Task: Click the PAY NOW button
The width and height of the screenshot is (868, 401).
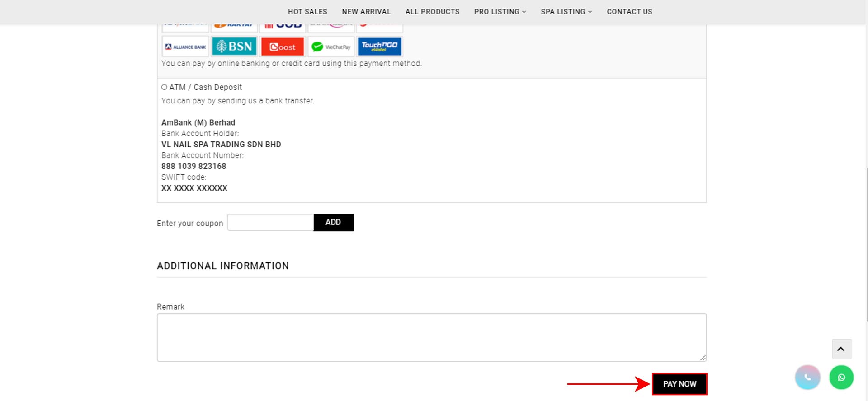Action: click(679, 384)
